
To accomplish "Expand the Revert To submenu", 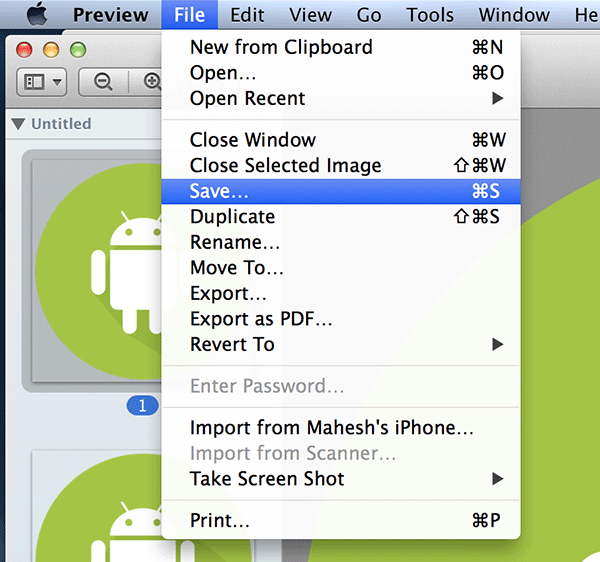I will point(341,345).
